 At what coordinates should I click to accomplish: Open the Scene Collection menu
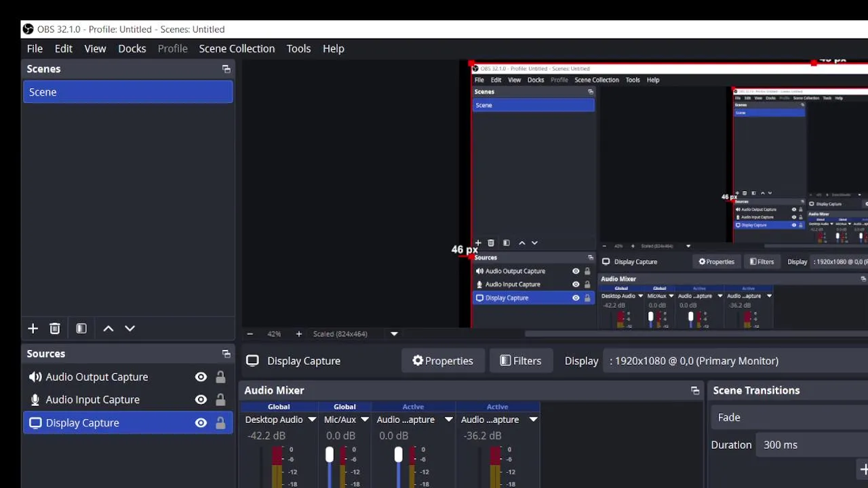tap(237, 49)
